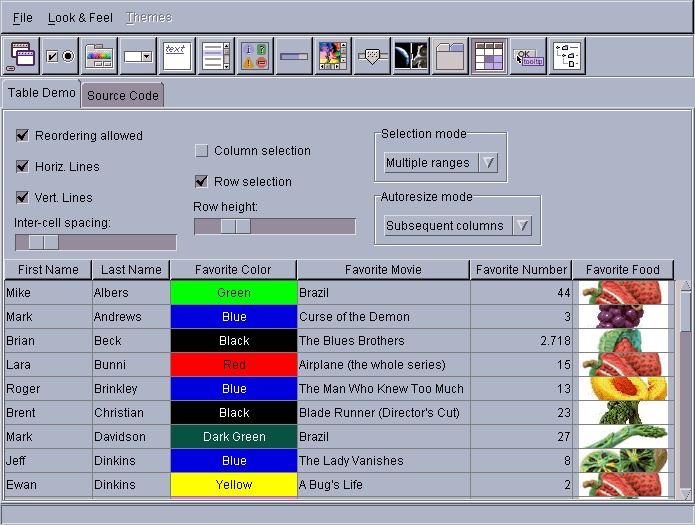Screen dimensions: 695x525
Task: Switch to the Table Demo tab
Action: (42, 93)
